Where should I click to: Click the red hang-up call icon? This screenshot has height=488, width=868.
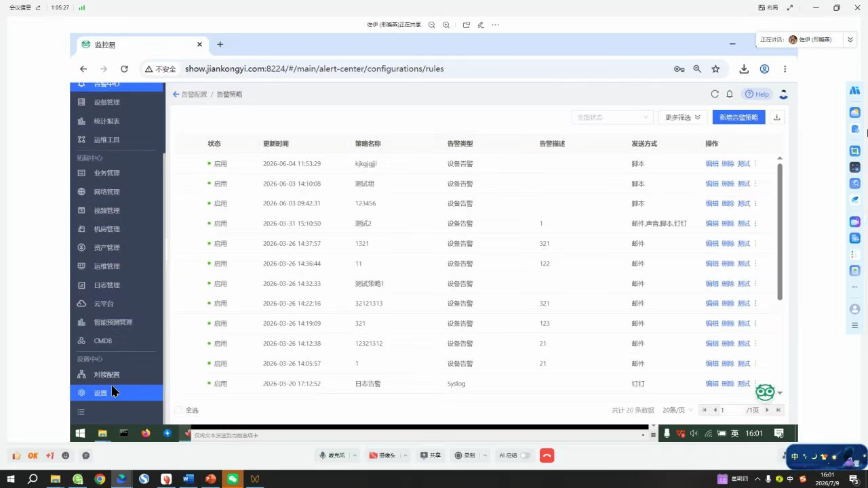click(547, 455)
